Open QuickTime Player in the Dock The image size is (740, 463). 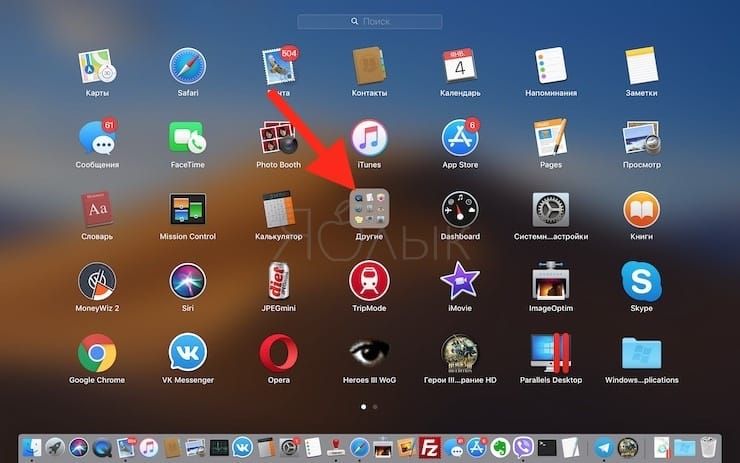pyautogui.click(x=102, y=447)
